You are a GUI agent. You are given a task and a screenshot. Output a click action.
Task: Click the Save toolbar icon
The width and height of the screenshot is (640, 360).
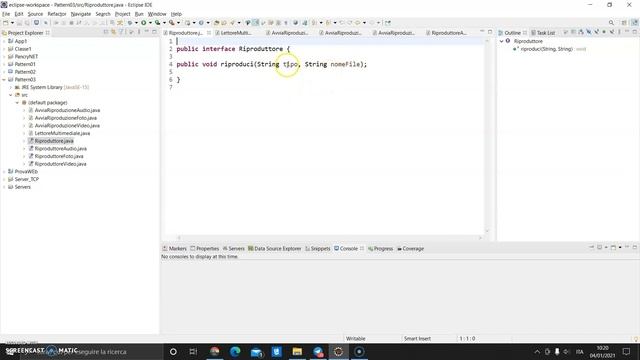20,23
